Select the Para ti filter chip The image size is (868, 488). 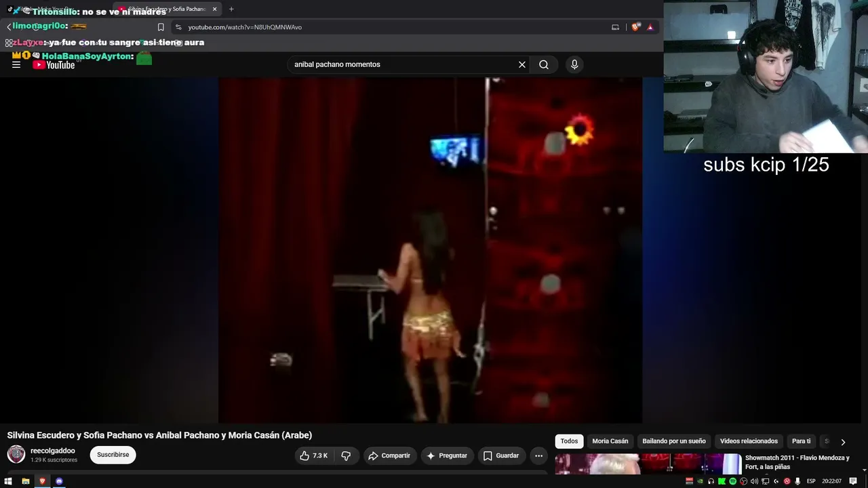pos(802,441)
